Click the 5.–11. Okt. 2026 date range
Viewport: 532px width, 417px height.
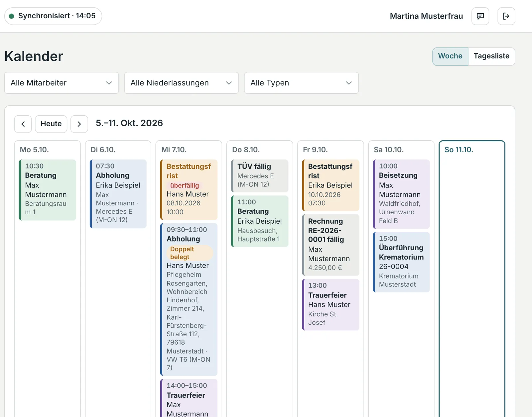tap(129, 123)
